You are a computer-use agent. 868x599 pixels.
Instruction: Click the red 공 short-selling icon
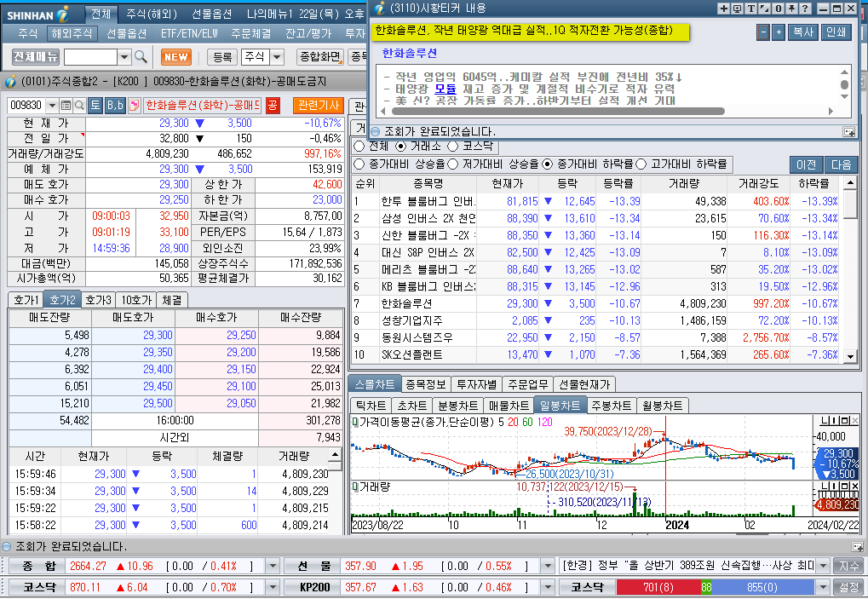[x=273, y=105]
